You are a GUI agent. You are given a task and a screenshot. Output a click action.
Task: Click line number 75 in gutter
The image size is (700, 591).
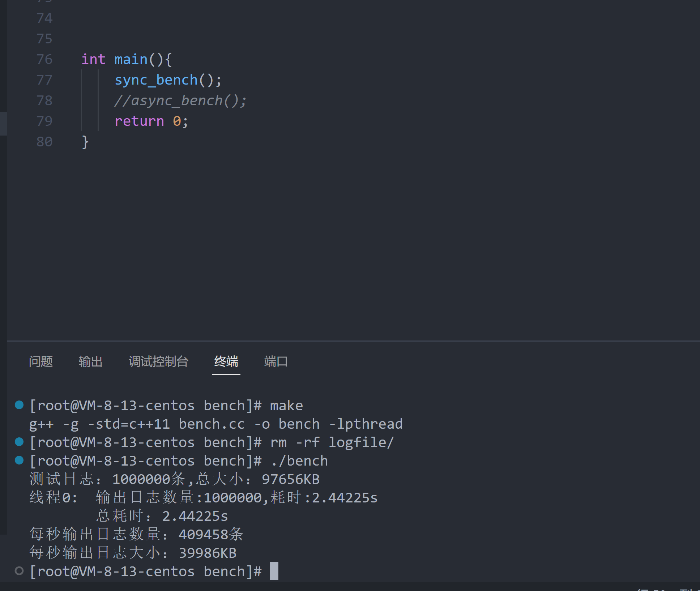click(x=44, y=39)
